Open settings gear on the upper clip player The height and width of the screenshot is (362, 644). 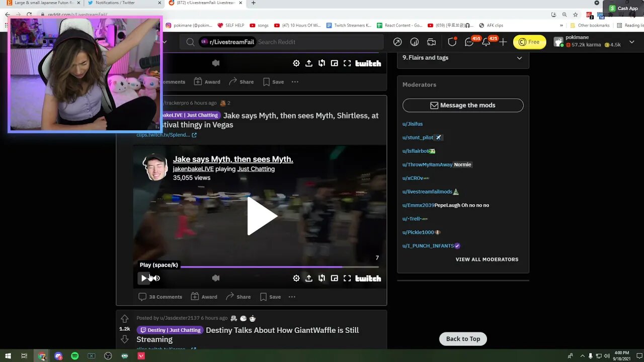pos(296,63)
